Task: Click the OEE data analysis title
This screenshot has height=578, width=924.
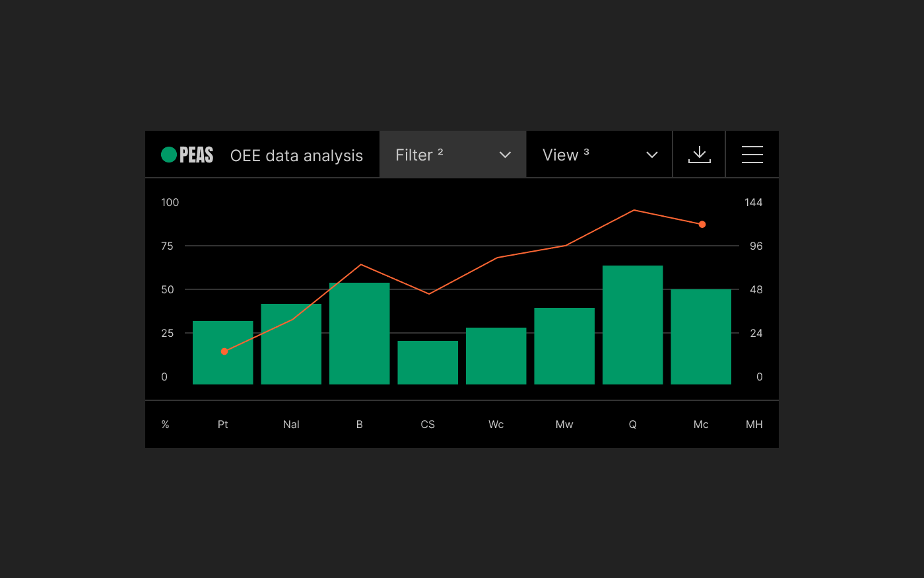Action: click(x=296, y=156)
